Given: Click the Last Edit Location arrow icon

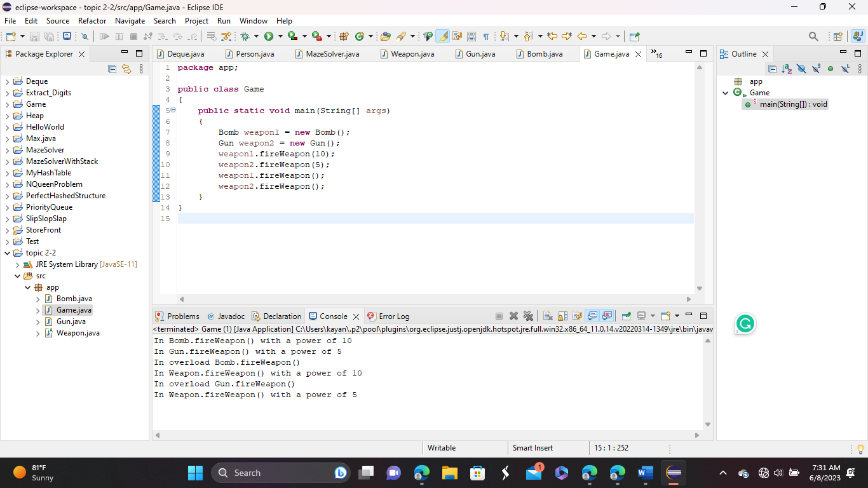Looking at the screenshot, I should tap(552, 36).
